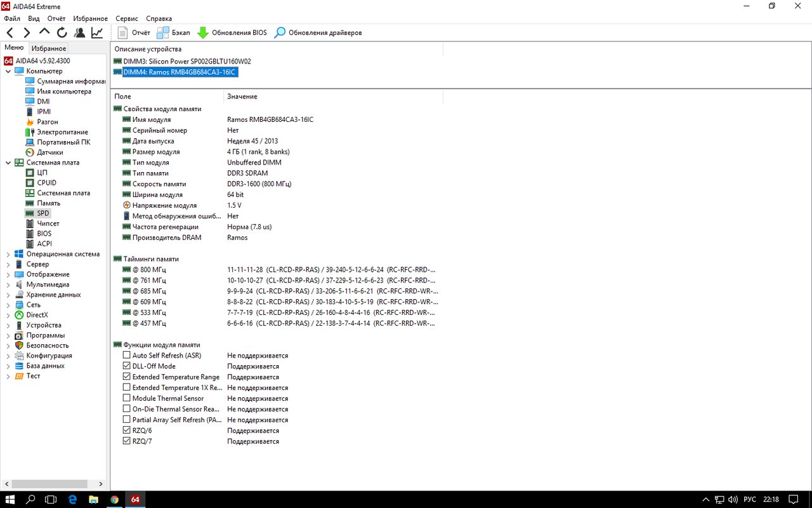Click the sidebar horizontal scrollbar right arrow
Screen dimensions: 812x508
[100, 484]
